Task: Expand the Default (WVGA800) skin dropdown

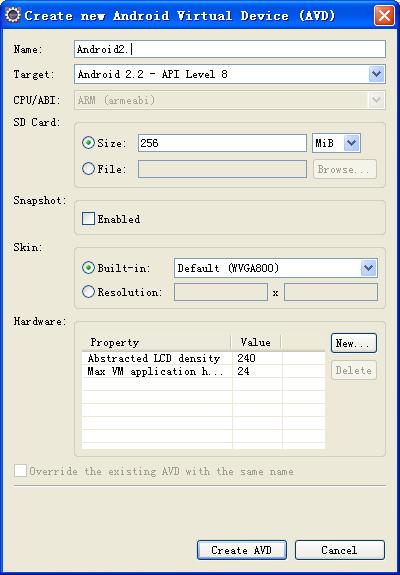Action: [x=369, y=268]
